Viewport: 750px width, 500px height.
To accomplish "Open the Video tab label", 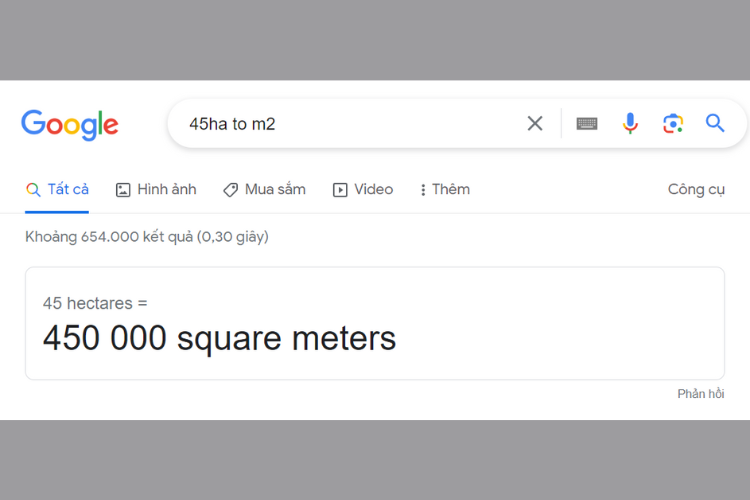I will pos(373,189).
